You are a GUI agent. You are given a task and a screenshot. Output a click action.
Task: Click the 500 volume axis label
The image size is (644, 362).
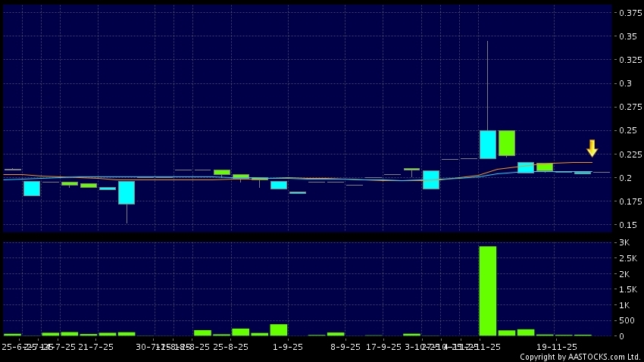pyautogui.click(x=627, y=321)
